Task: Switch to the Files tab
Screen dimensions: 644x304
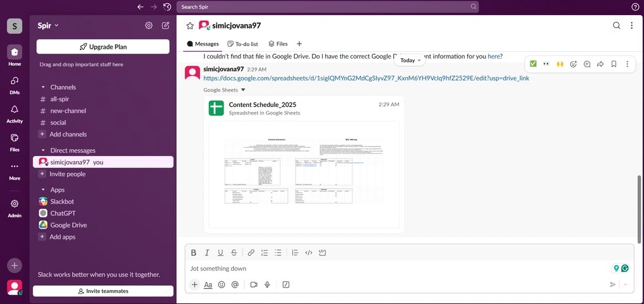Action: pos(278,44)
